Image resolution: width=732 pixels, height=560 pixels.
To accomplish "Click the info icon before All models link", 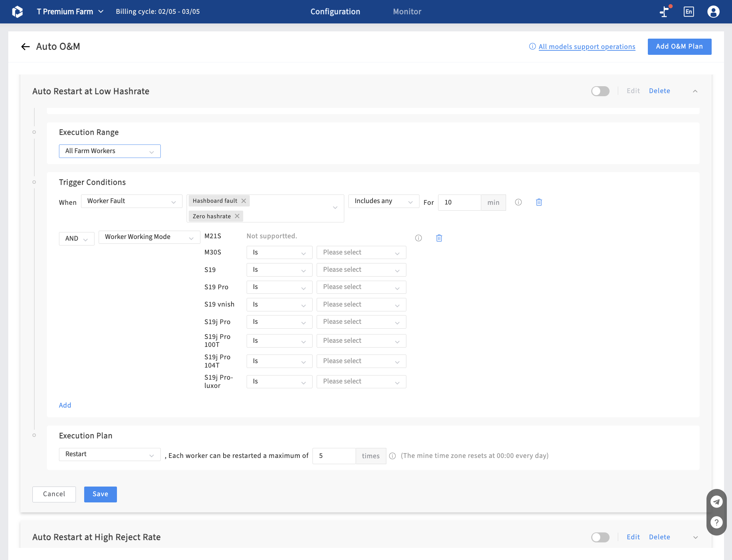I will [x=533, y=47].
